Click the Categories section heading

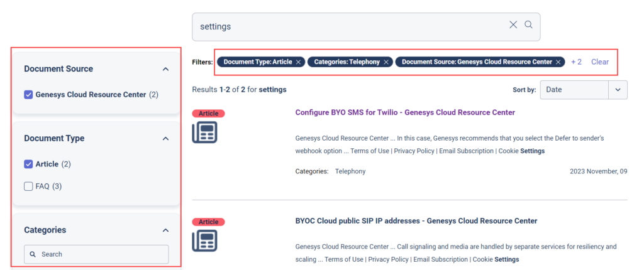tap(45, 230)
